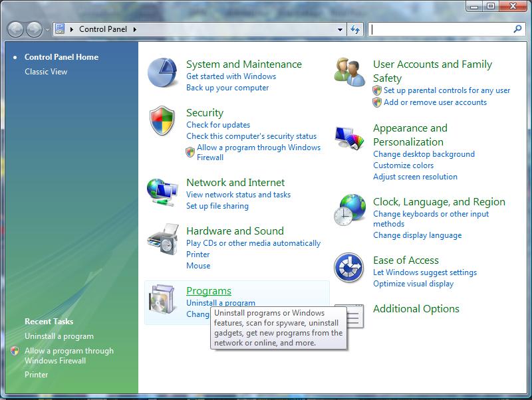Open the Ease of Access heading
The width and height of the screenshot is (532, 400).
406,260
